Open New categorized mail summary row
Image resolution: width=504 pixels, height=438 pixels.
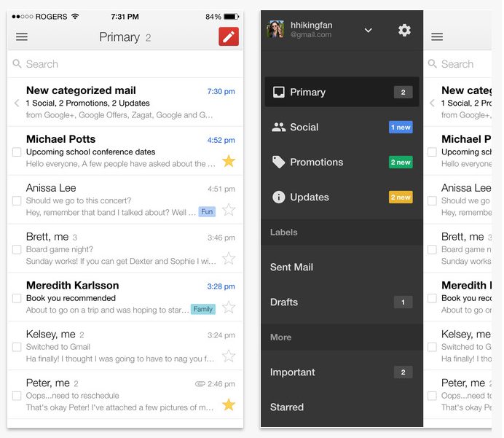[125, 102]
